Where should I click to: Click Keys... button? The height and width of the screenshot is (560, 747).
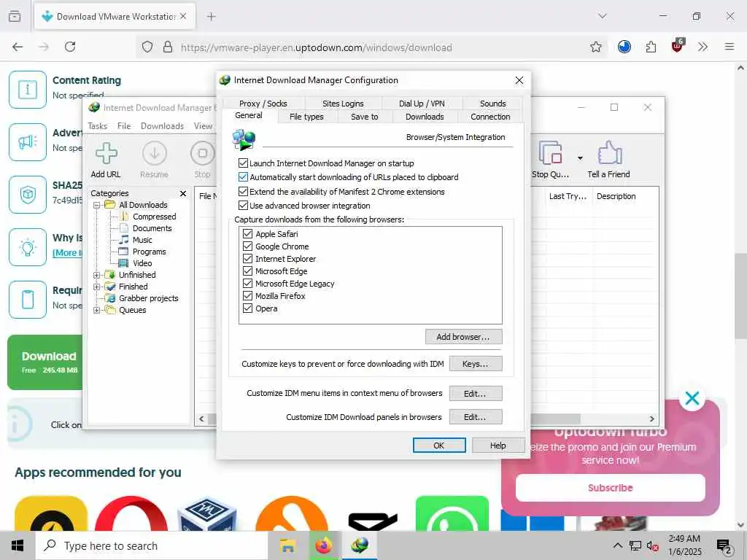point(476,364)
